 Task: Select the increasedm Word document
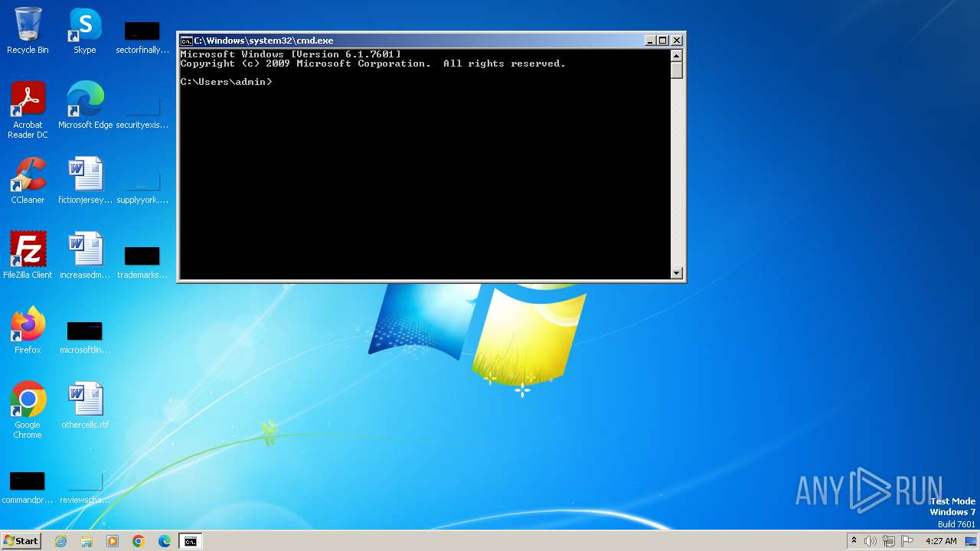coord(85,256)
